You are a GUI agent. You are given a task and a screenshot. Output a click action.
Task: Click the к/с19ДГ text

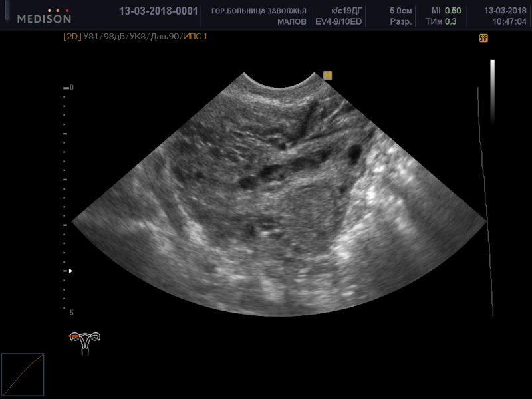coord(346,11)
